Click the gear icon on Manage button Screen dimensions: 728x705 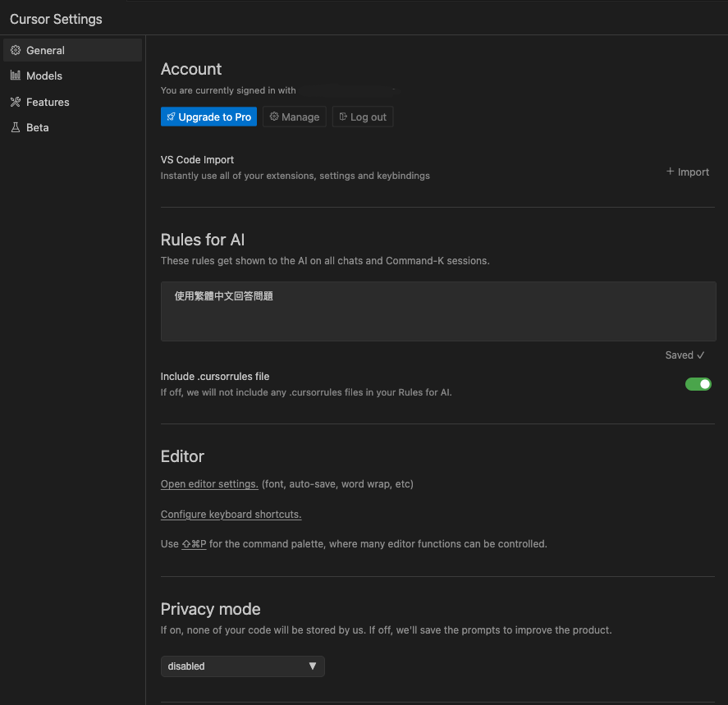(x=274, y=117)
